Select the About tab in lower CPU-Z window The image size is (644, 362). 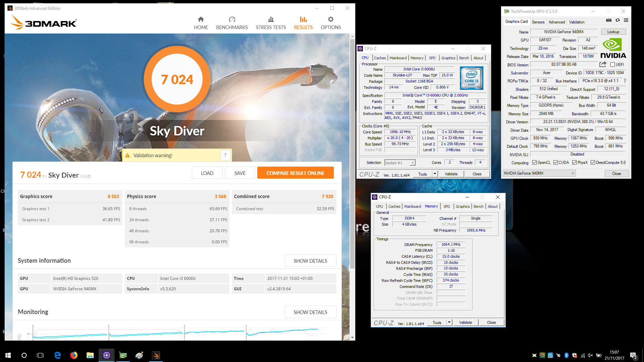point(493,206)
